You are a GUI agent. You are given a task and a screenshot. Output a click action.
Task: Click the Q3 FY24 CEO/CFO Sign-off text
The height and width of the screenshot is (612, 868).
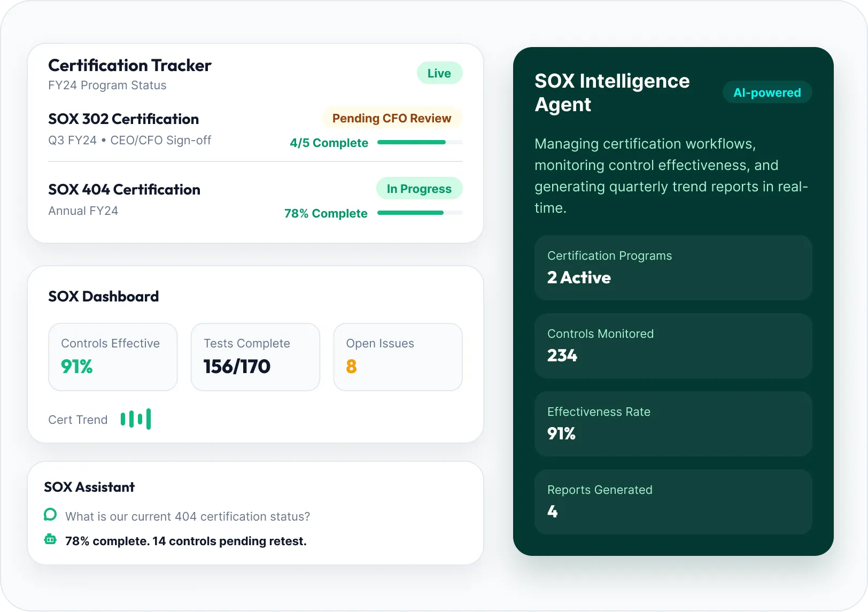point(130,140)
